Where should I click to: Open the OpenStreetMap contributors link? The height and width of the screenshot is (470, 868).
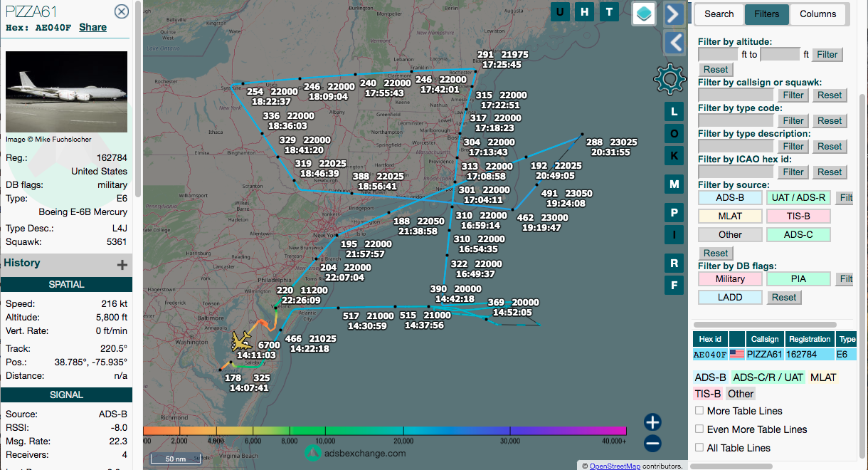615,466
